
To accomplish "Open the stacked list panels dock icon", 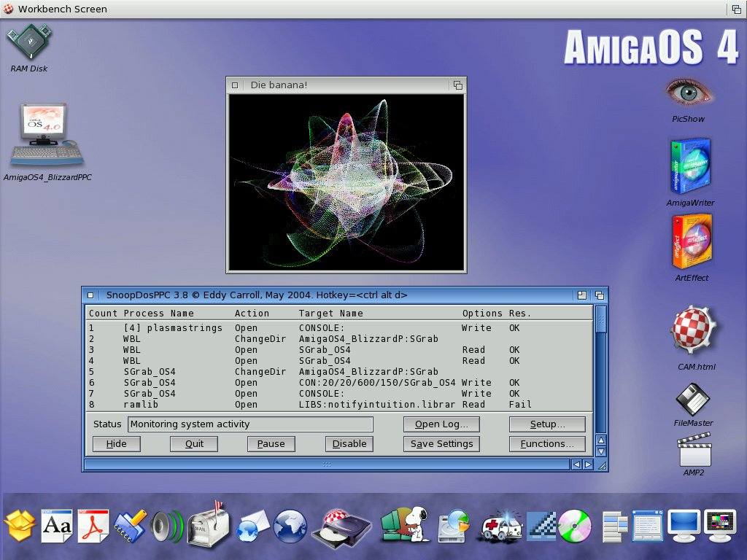I will click(614, 526).
